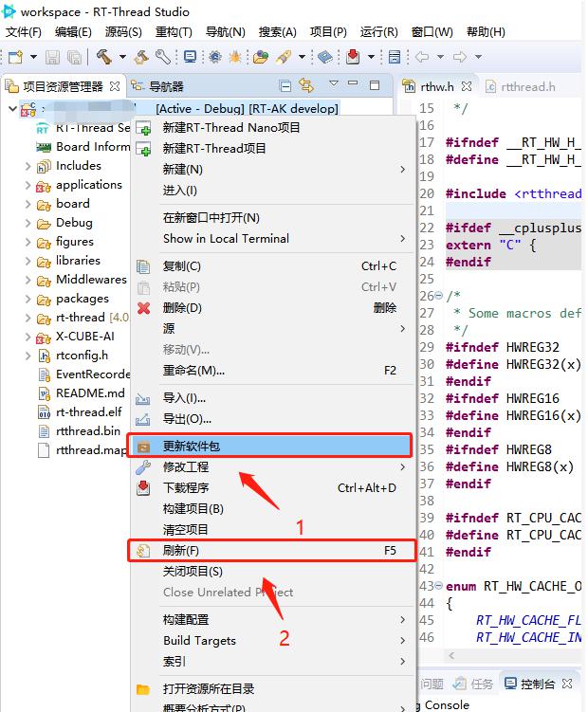Choose 新建RT-Thread Nano项目 menu entry
Image resolution: width=588 pixels, height=712 pixels.
tap(274, 128)
